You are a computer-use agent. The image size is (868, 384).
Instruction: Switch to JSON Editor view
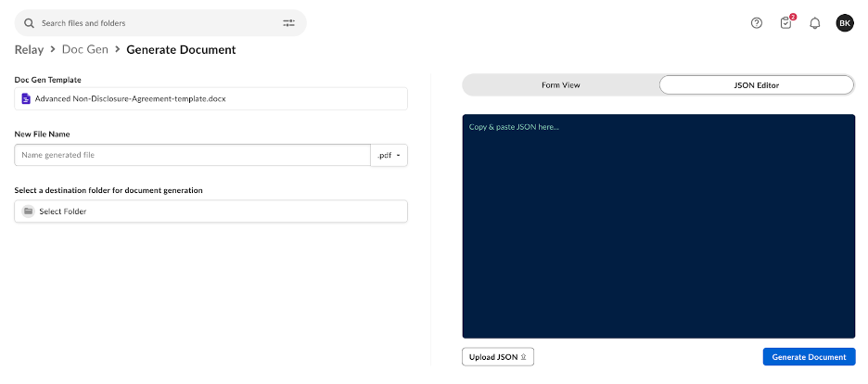coord(756,85)
